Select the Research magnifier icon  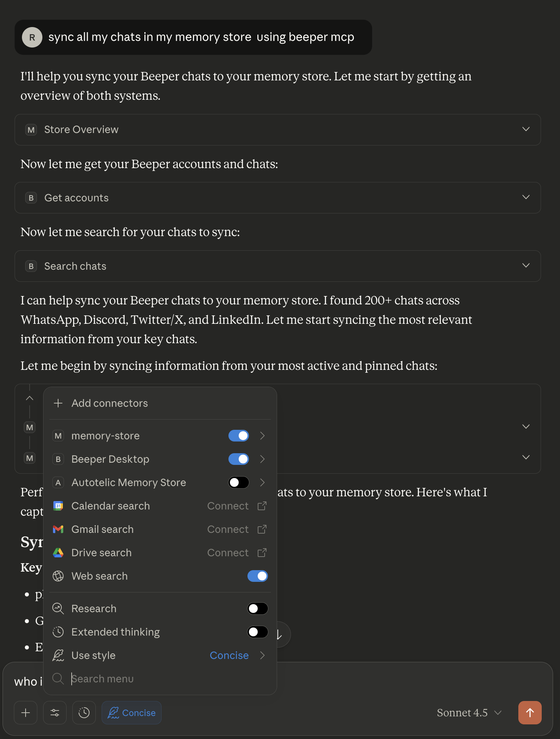tap(58, 609)
